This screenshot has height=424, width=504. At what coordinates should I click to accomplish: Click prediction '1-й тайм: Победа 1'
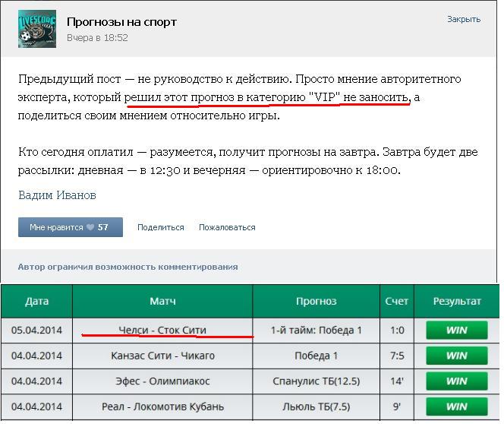click(317, 330)
